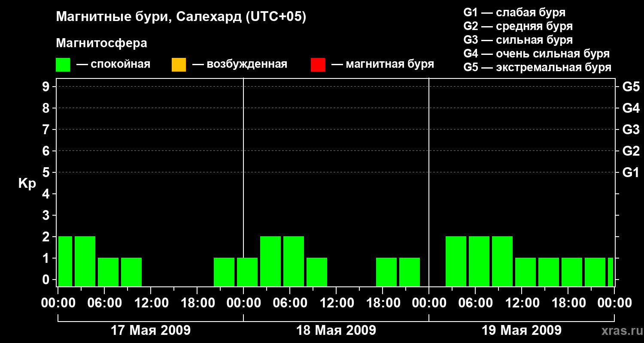This screenshot has width=644, height=343.
Task: Click the green 'спокойная' legend swatch
Action: (x=63, y=65)
